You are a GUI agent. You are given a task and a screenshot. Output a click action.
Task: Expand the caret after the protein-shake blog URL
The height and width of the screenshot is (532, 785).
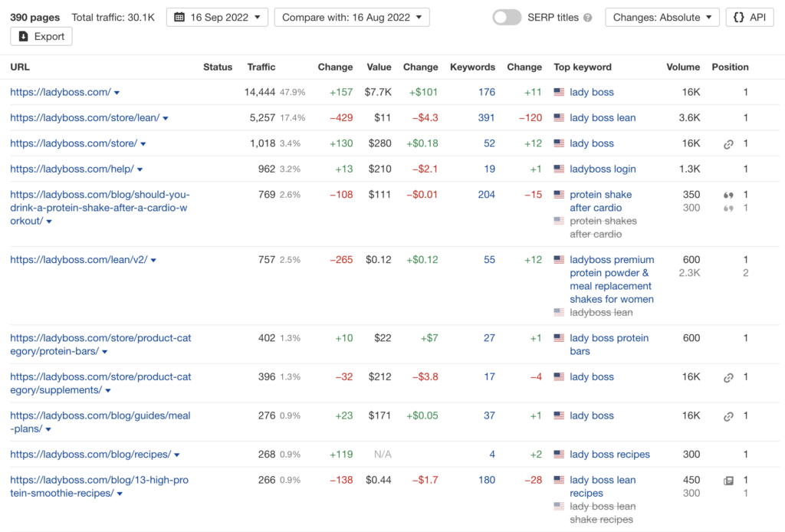[49, 222]
